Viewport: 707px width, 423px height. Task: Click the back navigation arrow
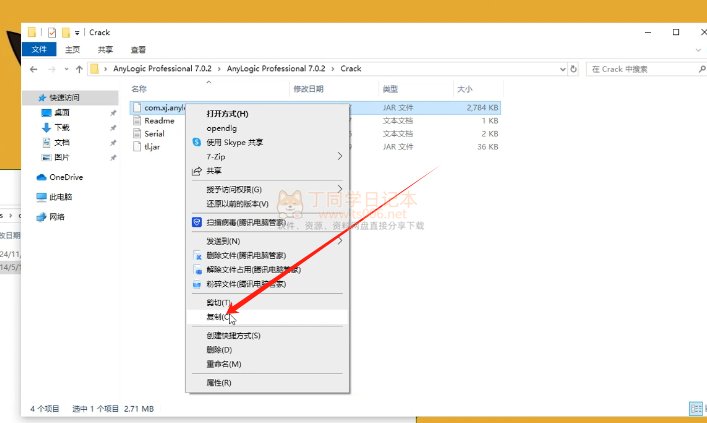click(x=35, y=69)
